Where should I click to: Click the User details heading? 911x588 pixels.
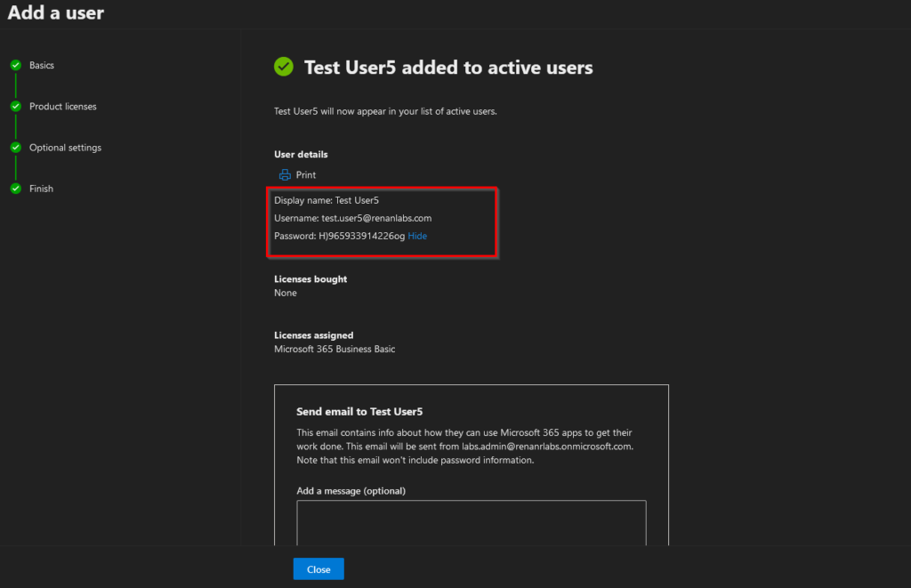(301, 155)
